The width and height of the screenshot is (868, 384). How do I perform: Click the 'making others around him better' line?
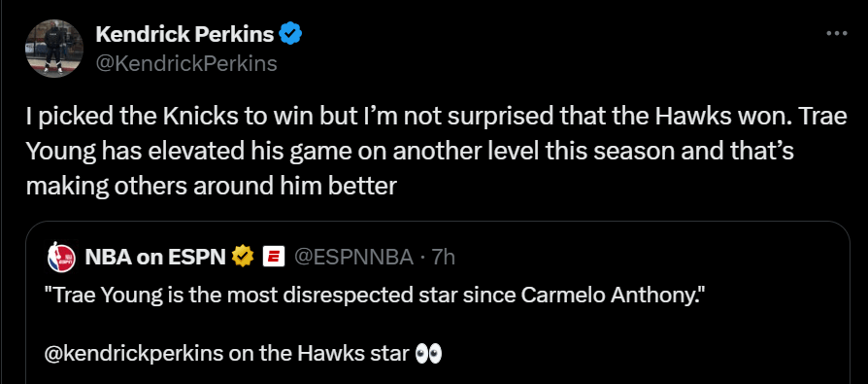212,187
